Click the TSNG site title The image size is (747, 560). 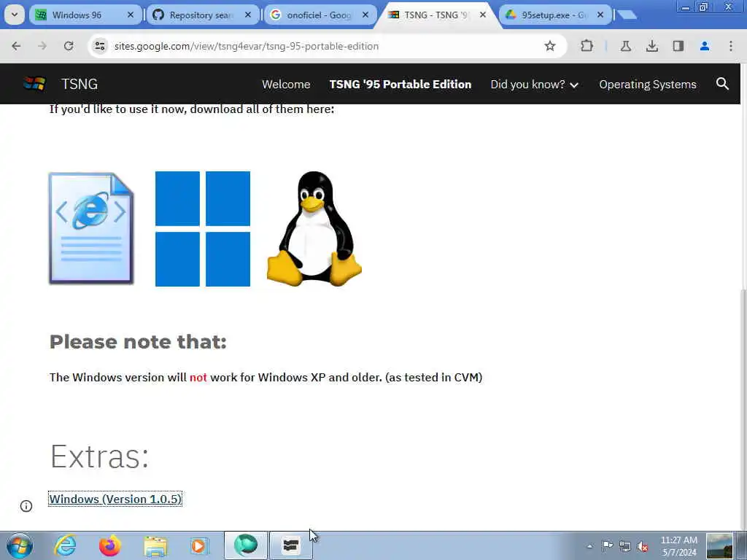[x=80, y=85]
